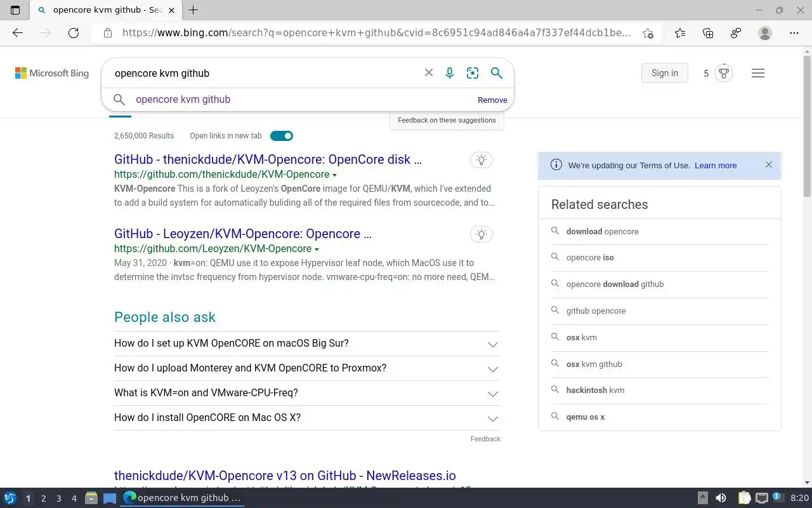This screenshot has width=812, height=508.
Task: Open GitHub Leoyzen/KVM-Opencore result
Action: (x=243, y=234)
